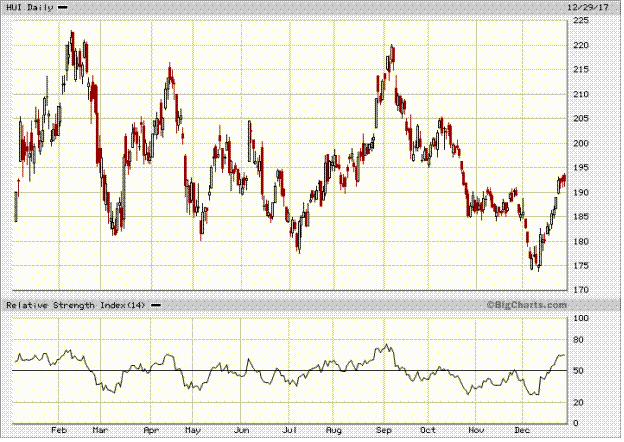Viewport: 624px width, 442px height.
Task: Click the 190 price axis label
Action: point(581,193)
